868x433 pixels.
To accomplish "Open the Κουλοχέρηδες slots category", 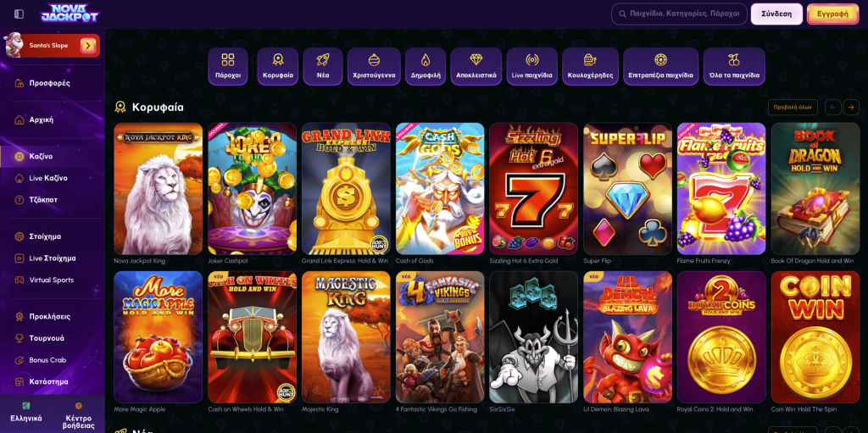I will (590, 66).
